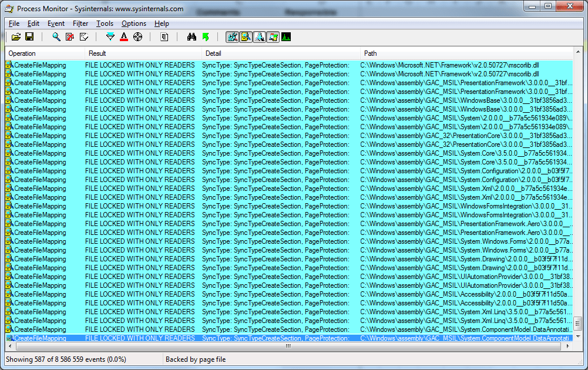Image resolution: width=588 pixels, height=370 pixels.
Task: Open the Options menu
Action: 133,23
